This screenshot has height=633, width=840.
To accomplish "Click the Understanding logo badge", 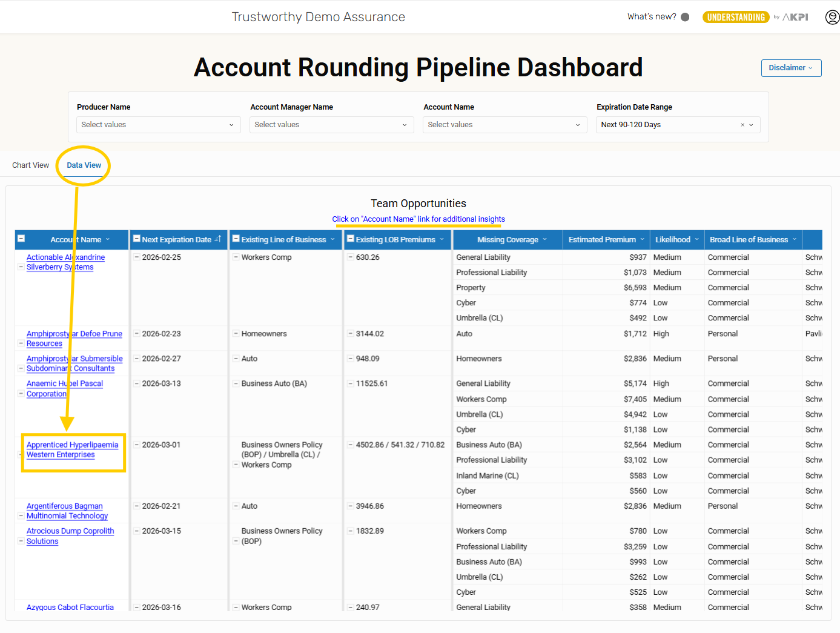I will (735, 17).
